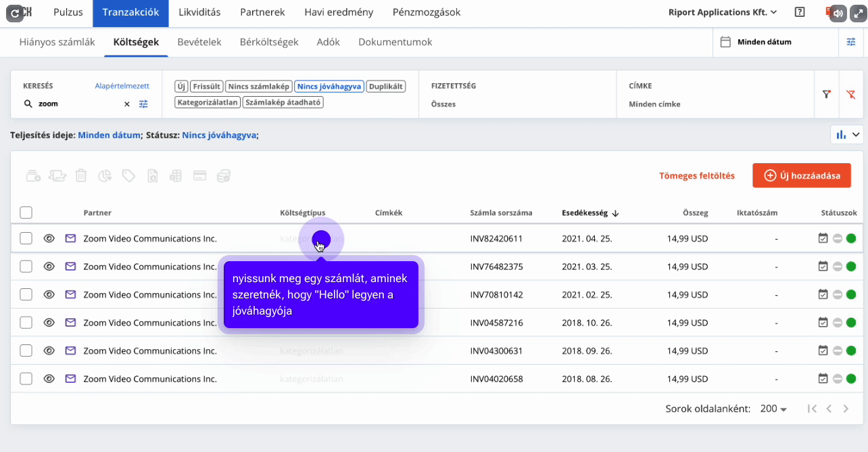The height and width of the screenshot is (452, 868).
Task: Click calendar check status icon for INV04587216
Action: [823, 323]
